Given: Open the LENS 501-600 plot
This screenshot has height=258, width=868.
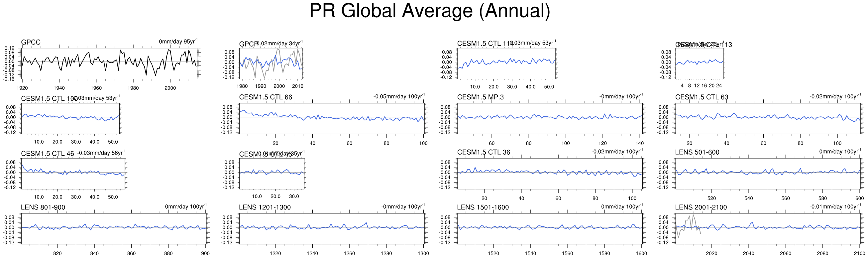Looking at the screenshot, I should 768,173.
